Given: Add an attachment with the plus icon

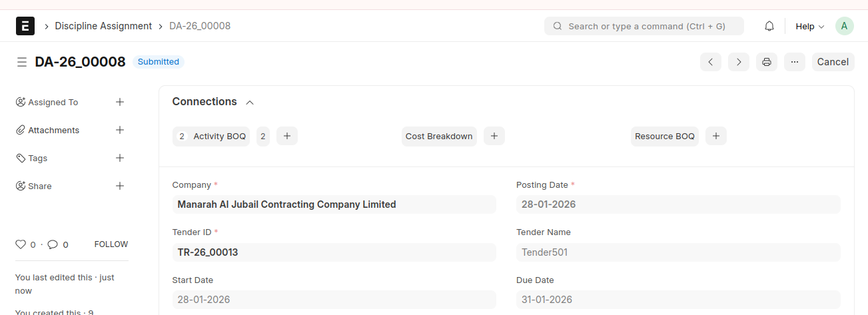Looking at the screenshot, I should click(x=120, y=130).
